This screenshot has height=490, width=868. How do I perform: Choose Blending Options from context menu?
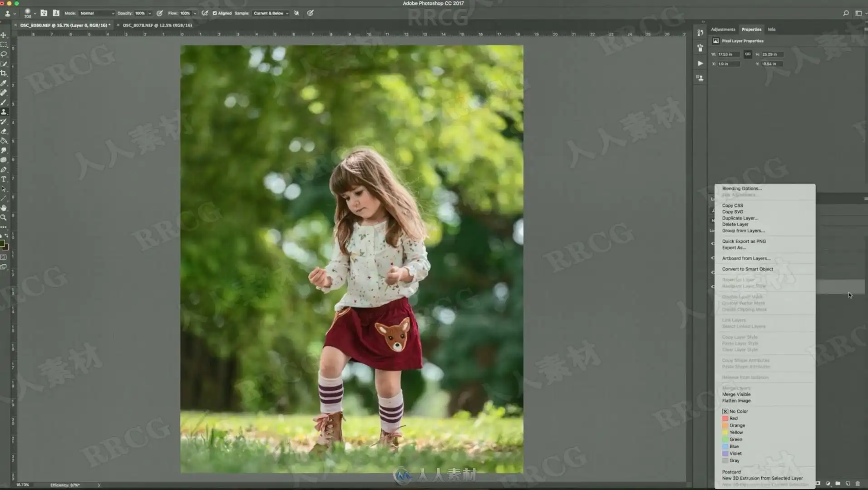[x=742, y=189]
